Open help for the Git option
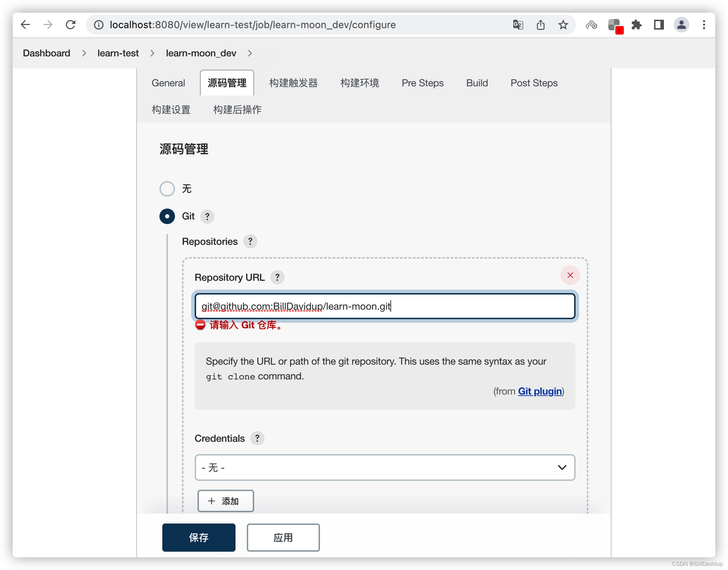Viewport: 728px width, 570px height. (x=207, y=216)
